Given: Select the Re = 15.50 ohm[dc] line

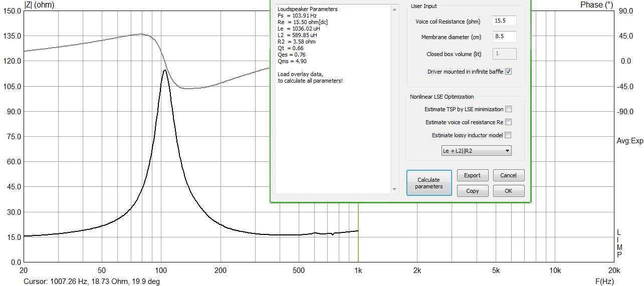Looking at the screenshot, I should pyautogui.click(x=303, y=22).
